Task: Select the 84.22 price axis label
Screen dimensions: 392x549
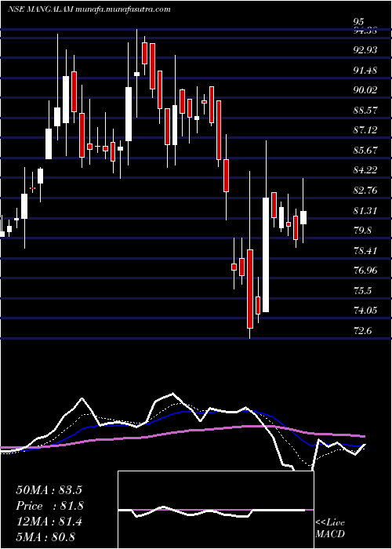Action: click(x=365, y=170)
